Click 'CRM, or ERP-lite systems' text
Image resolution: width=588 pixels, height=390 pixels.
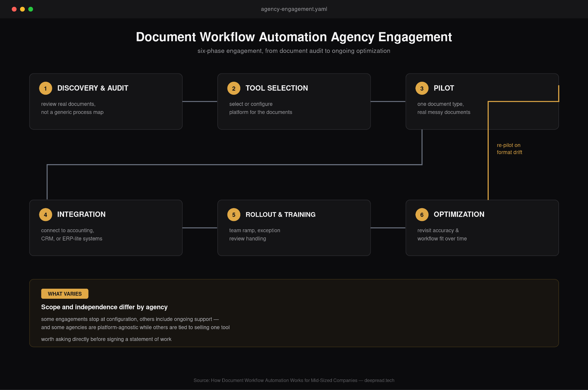pyautogui.click(x=72, y=238)
